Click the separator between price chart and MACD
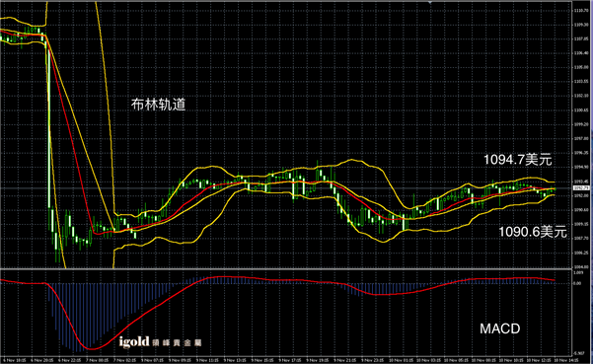The image size is (593, 364). [285, 269]
